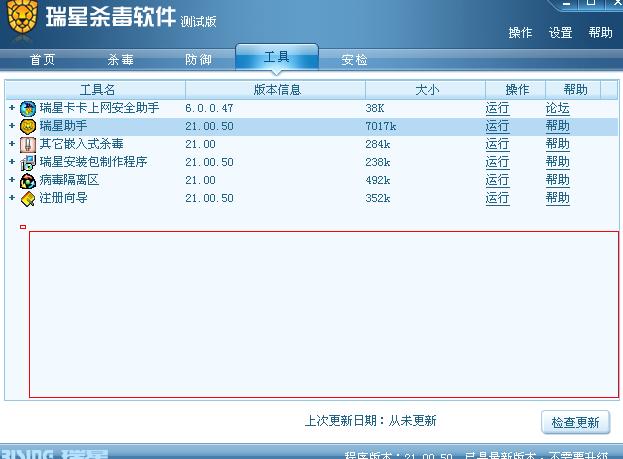Viewport: 623px width, 459px height.
Task: Select the 其它嵌入式杀毒 row name
Action: 81,144
